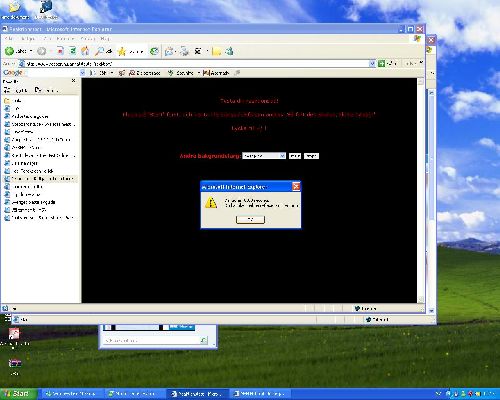500x400 pixels.
Task: Go to the home page via house icon
Action: [x=85, y=51]
